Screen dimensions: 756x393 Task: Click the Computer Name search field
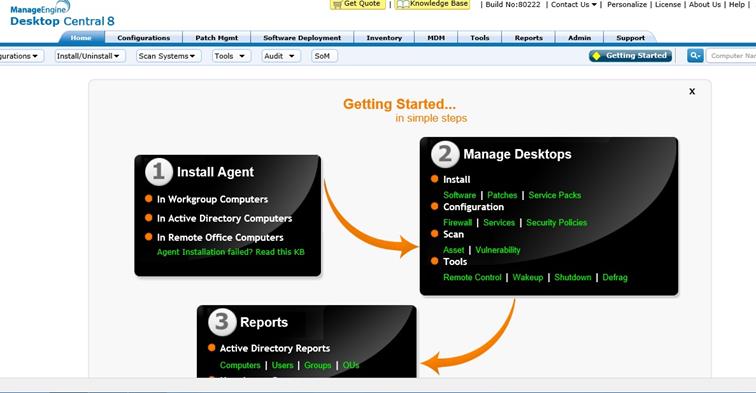(x=731, y=56)
